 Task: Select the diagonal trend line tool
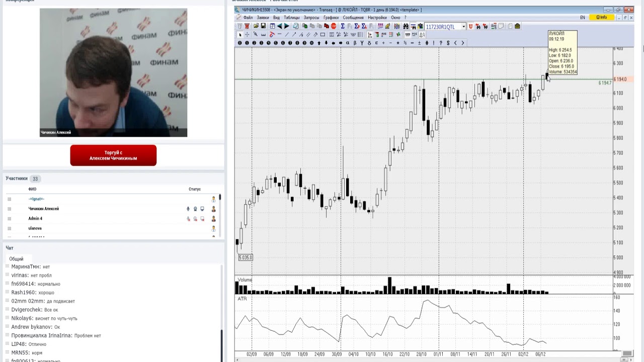287,35
